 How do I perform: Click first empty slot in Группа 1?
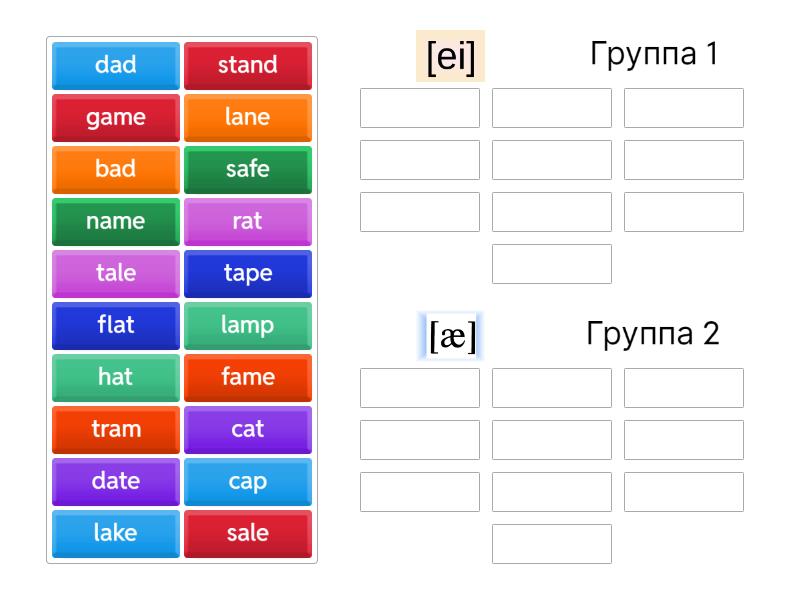pyautogui.click(x=420, y=108)
